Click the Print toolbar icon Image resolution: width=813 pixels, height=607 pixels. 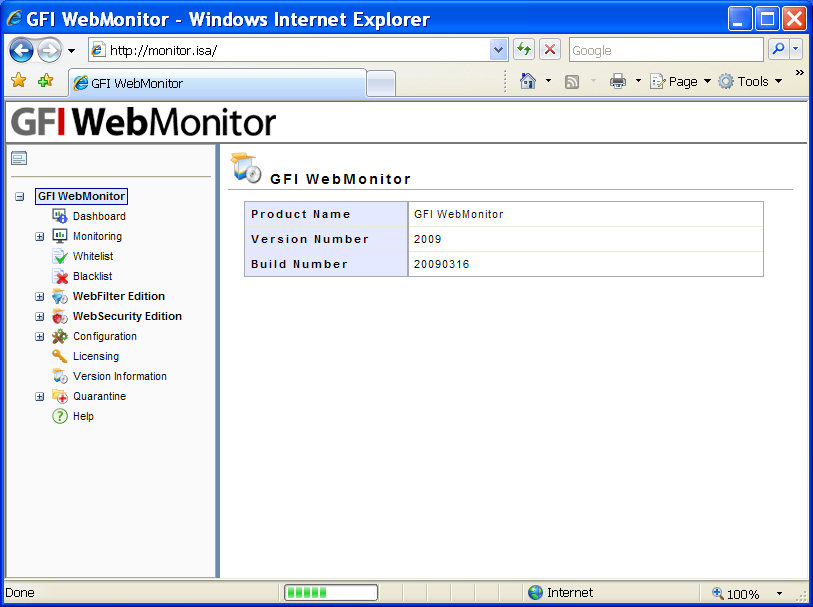click(x=618, y=81)
